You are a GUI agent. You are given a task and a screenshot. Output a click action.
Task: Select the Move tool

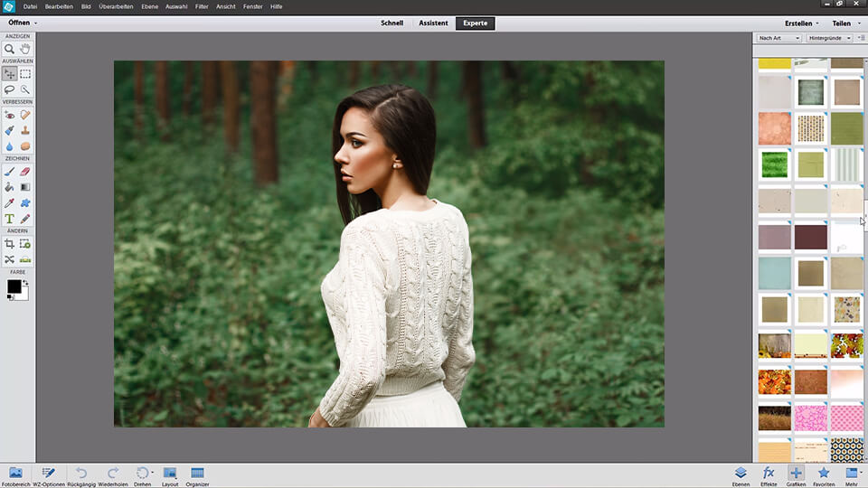tap(9, 73)
